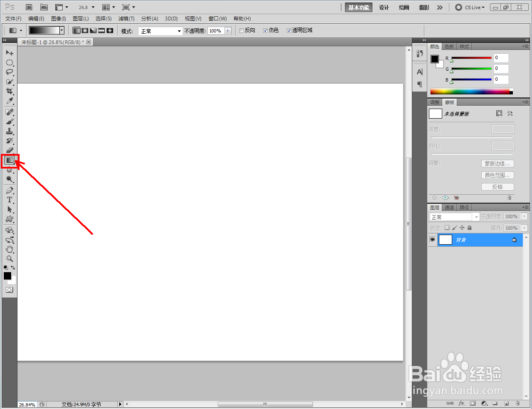The height and width of the screenshot is (409, 532).
Task: Select the Path Selection tool
Action: [10, 210]
